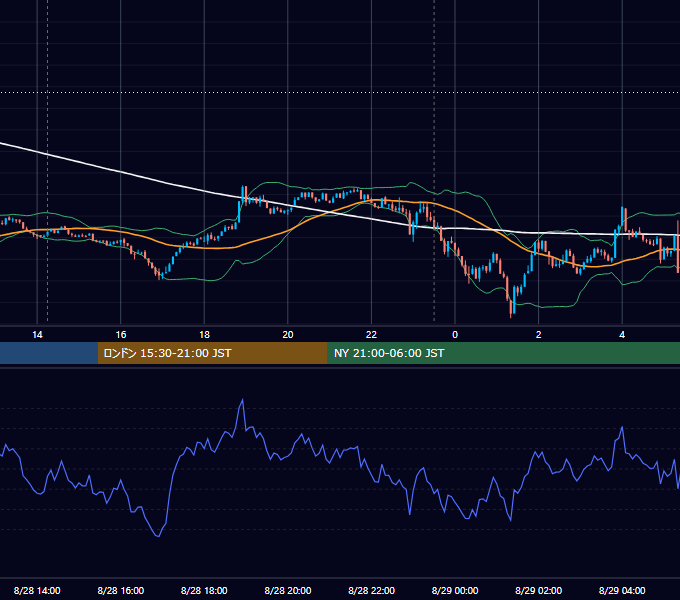The image size is (680, 600).
Task: Click the 8/28 22:00 timestamp label
Action: click(x=371, y=590)
